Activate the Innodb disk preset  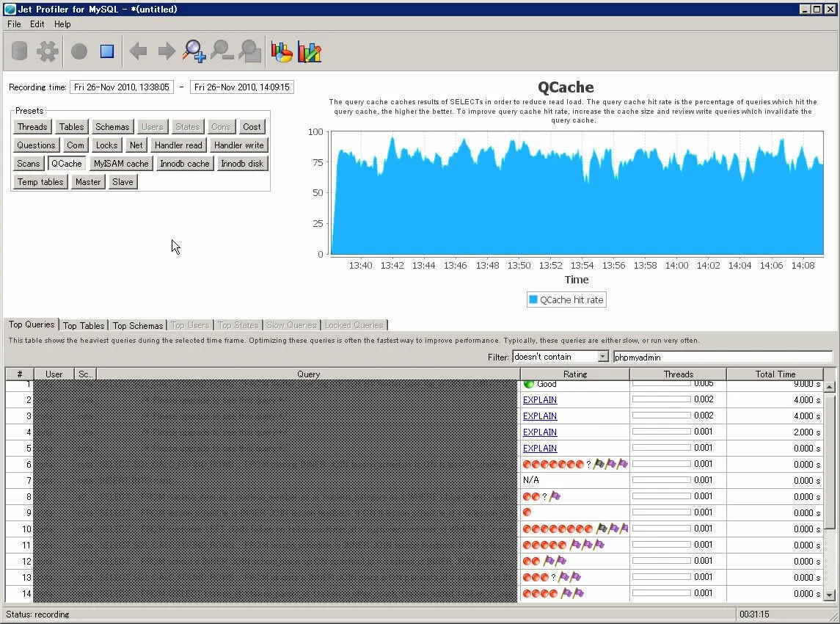pos(242,163)
